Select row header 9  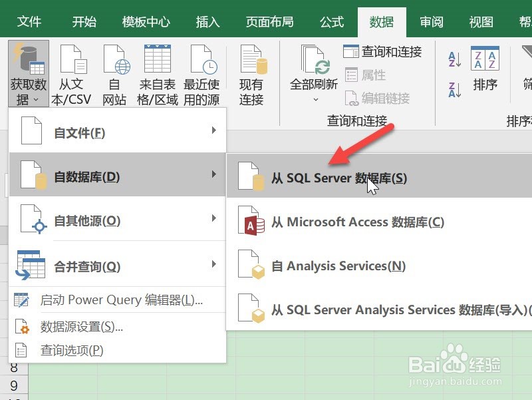(14, 386)
